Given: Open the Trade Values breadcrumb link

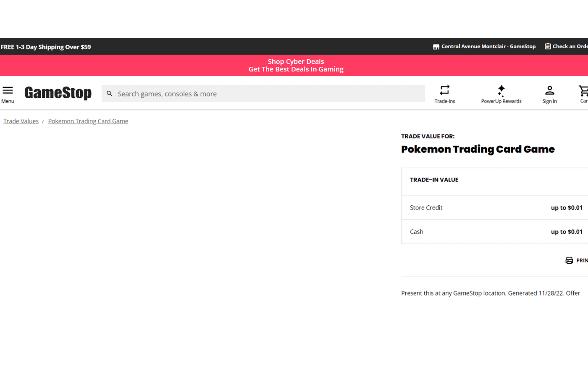Looking at the screenshot, I should click(21, 121).
